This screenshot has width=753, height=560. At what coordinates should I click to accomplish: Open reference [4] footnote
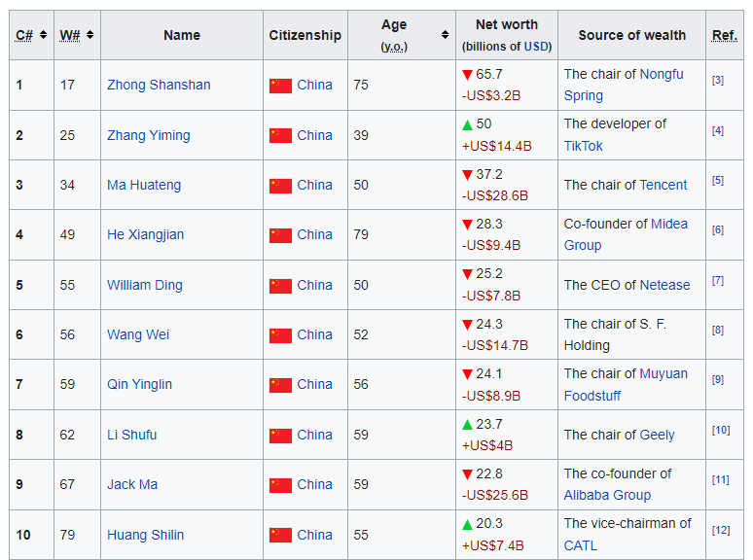717,130
